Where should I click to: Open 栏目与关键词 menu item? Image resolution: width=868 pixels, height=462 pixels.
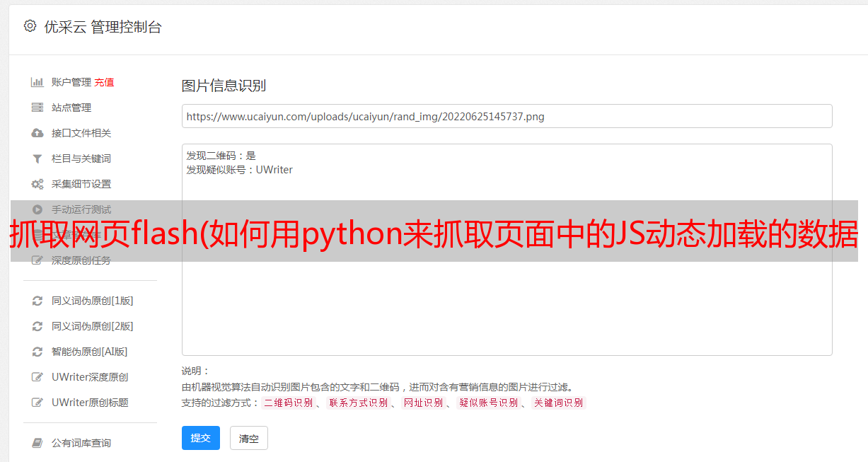(81, 158)
